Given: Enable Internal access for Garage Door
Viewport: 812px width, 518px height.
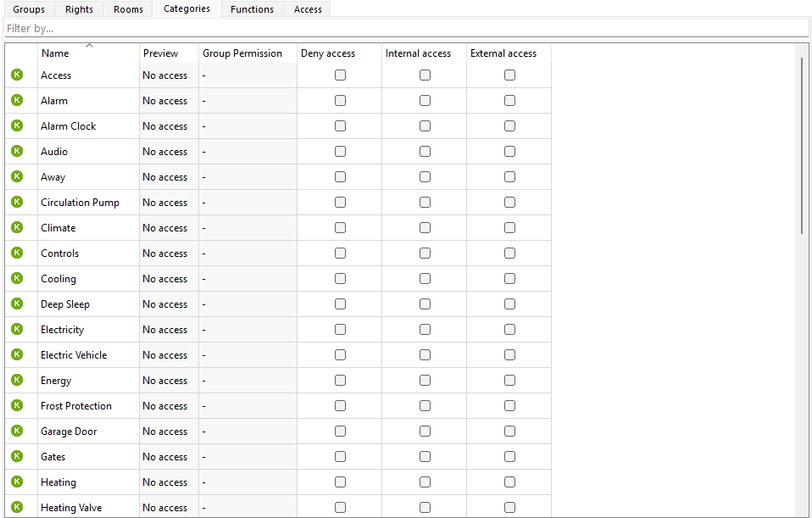Looking at the screenshot, I should 425,432.
